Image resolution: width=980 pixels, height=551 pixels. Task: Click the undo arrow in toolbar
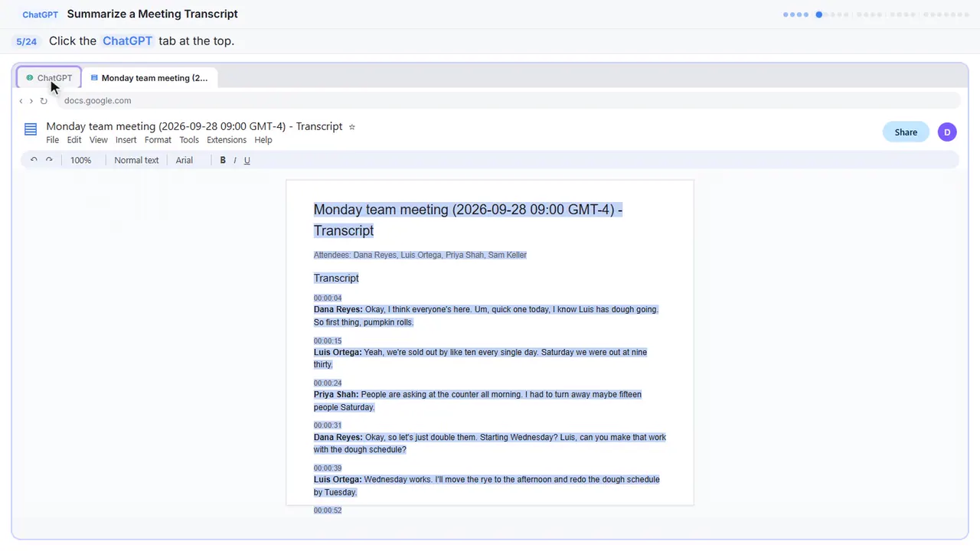click(x=34, y=160)
